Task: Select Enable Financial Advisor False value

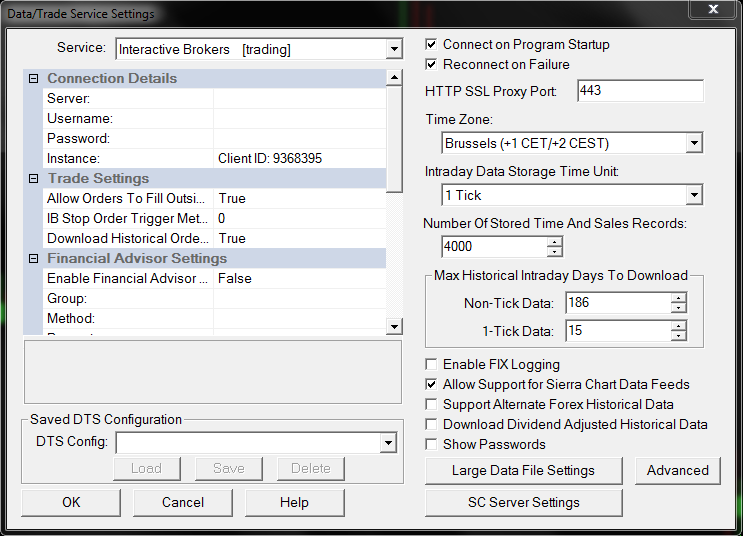Action: pyautogui.click(x=299, y=279)
